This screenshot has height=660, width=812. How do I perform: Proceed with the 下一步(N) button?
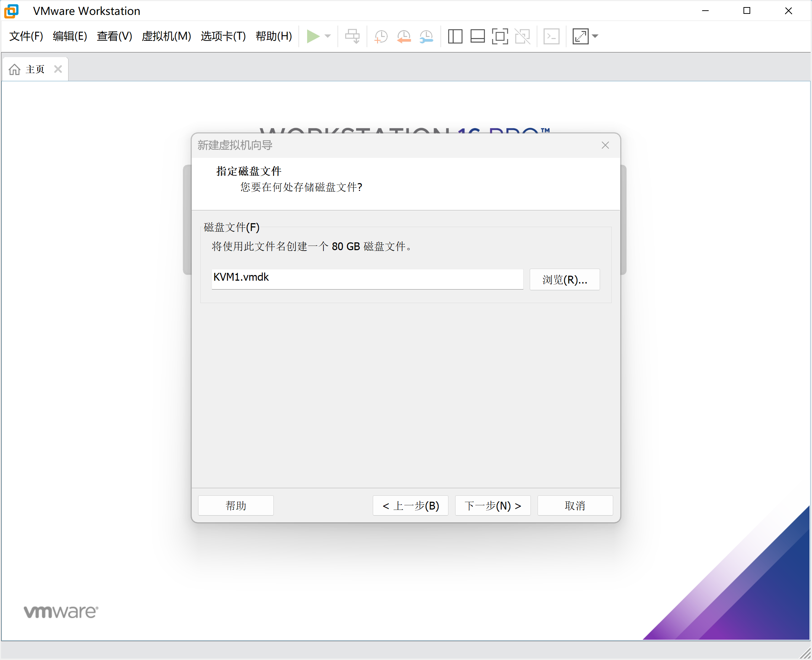click(x=492, y=506)
